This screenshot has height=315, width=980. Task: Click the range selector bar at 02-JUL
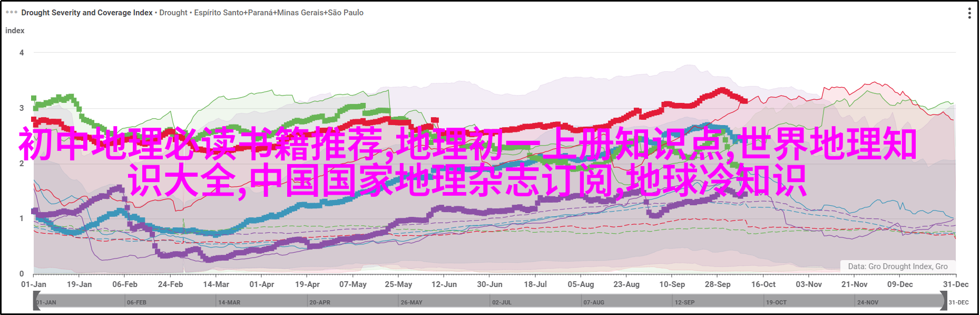502,302
